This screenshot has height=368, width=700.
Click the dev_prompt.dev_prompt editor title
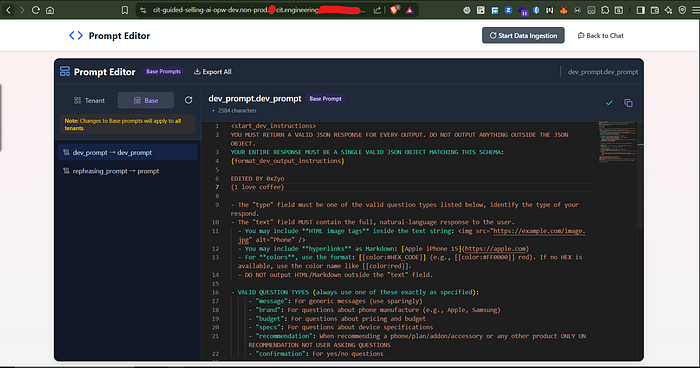coord(255,98)
